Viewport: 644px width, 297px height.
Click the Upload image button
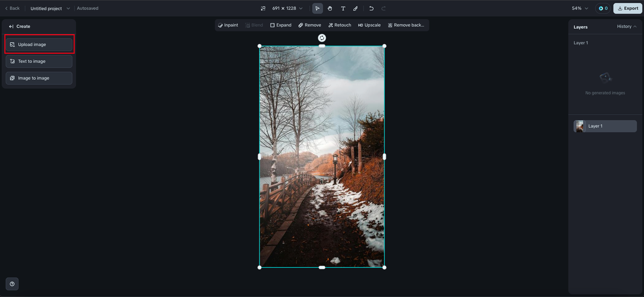(x=39, y=45)
